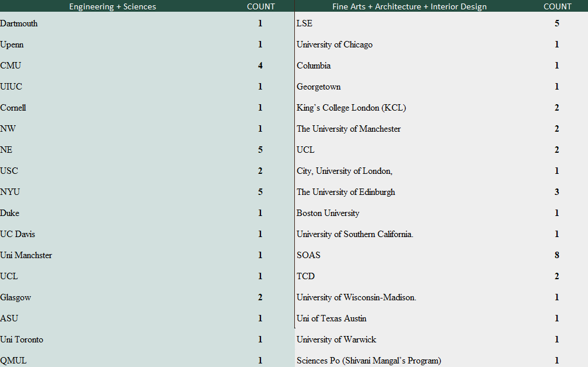This screenshot has height=367, width=588.
Task: Select the count value 8 in the SOAS row
Action: click(557, 255)
